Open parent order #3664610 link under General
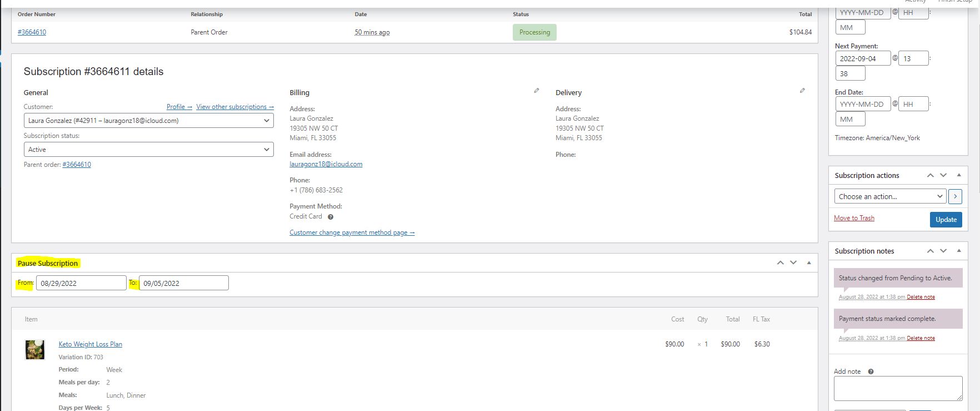 click(77, 165)
